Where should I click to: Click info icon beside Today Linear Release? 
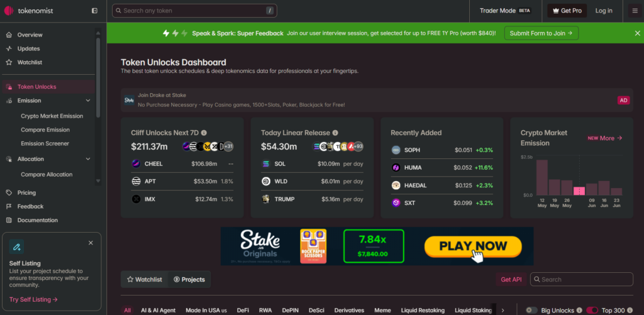(335, 133)
